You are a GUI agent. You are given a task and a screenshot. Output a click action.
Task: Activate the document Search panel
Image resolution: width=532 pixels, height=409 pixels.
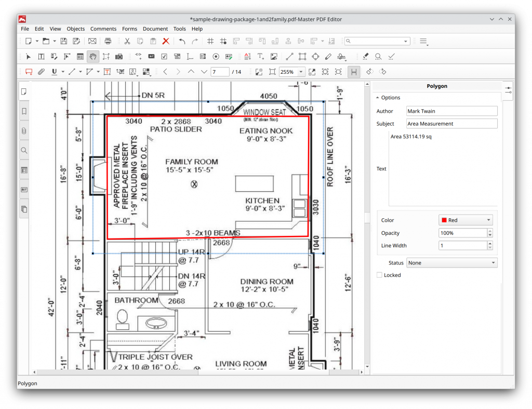pyautogui.click(x=23, y=150)
